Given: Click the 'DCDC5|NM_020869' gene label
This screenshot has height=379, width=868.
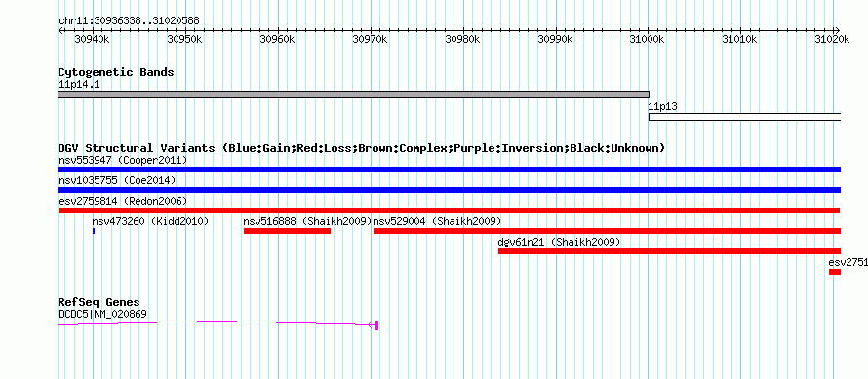Looking at the screenshot, I should point(102,315).
